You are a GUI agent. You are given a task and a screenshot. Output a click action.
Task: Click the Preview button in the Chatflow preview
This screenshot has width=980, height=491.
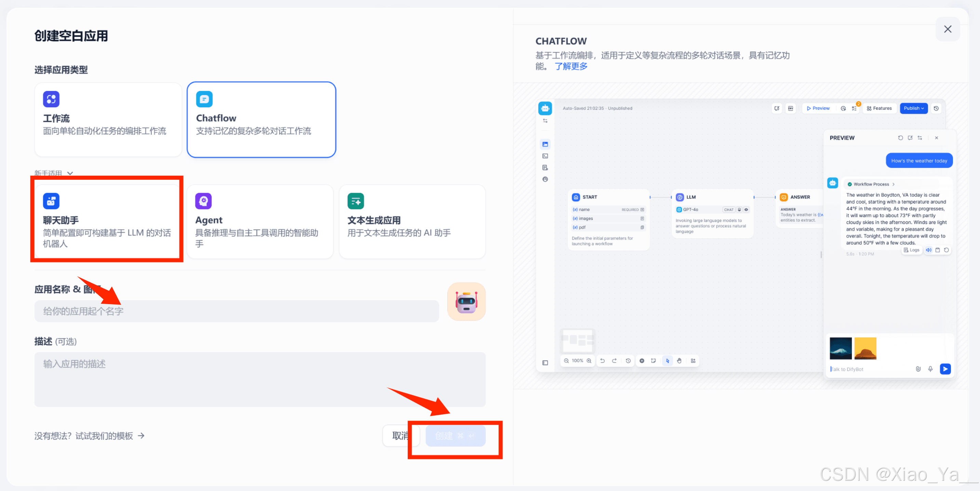tap(818, 108)
